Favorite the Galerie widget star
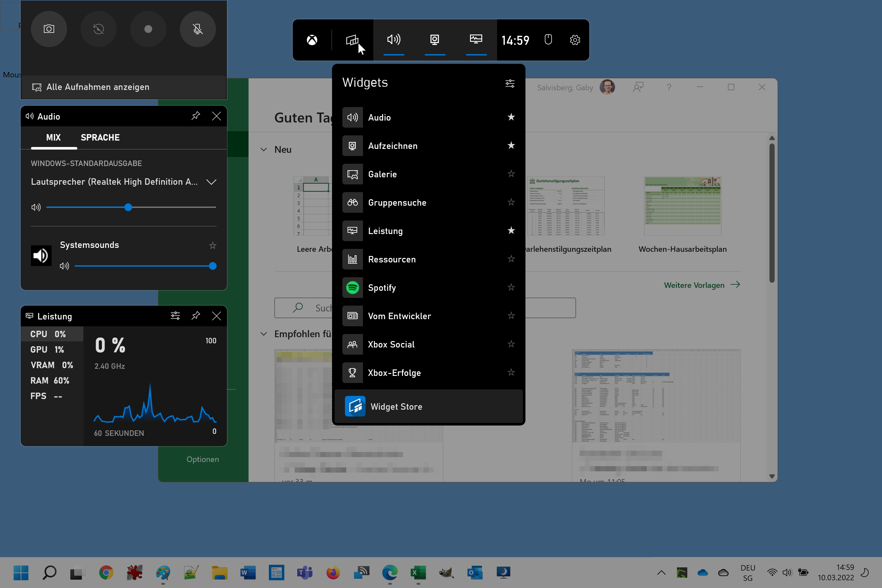Viewport: 882px width, 588px height. click(x=511, y=174)
